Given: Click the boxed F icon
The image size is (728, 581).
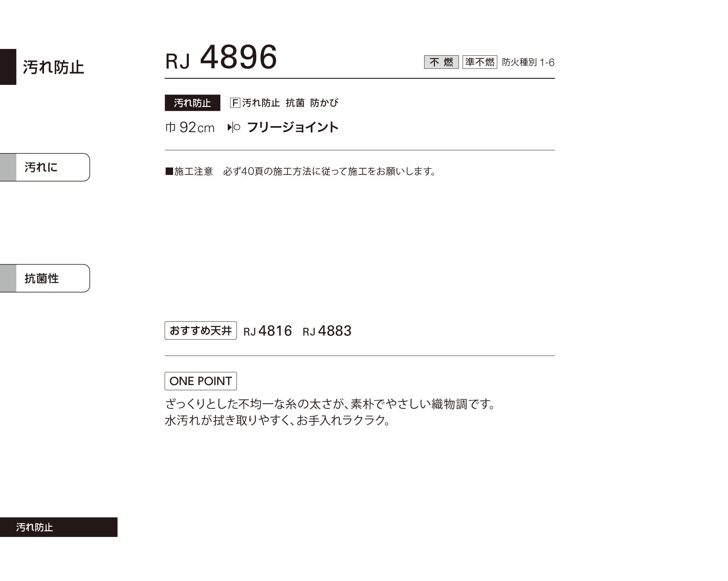Looking at the screenshot, I should 235,103.
